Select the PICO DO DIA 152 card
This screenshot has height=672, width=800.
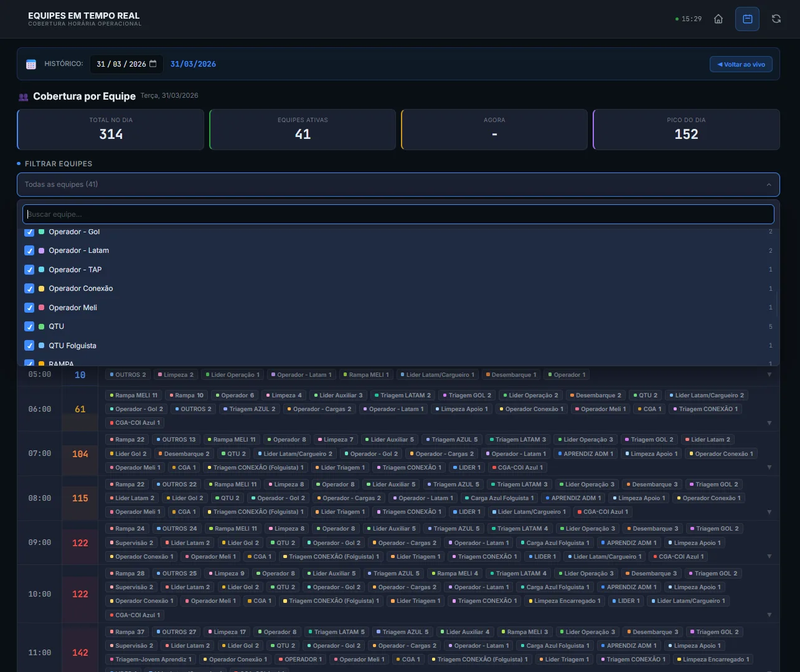(686, 130)
